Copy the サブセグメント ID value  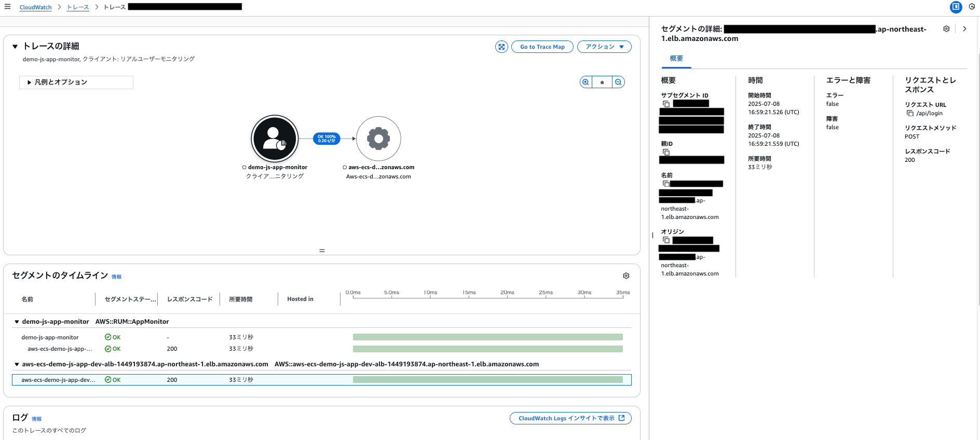click(x=666, y=104)
